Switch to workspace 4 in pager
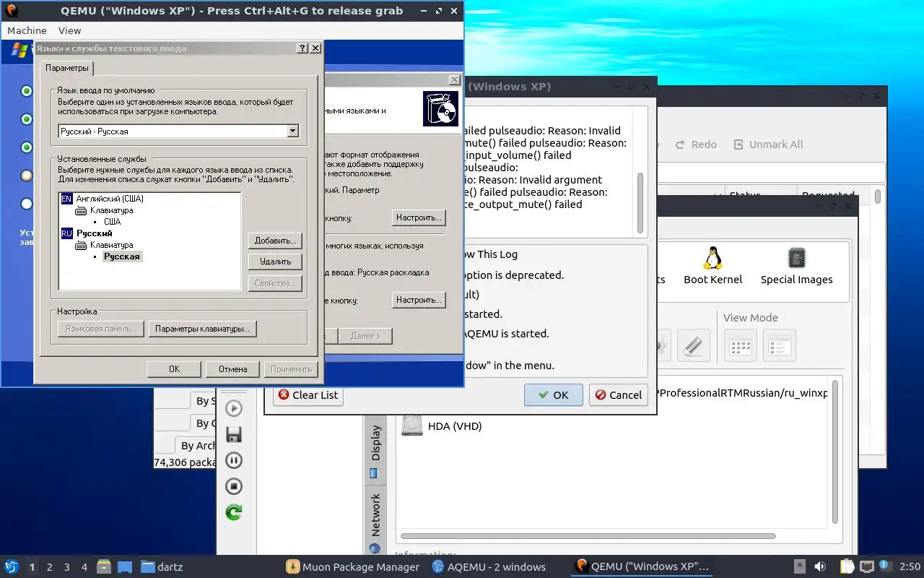Screen dimensions: 924x578 tap(84, 567)
